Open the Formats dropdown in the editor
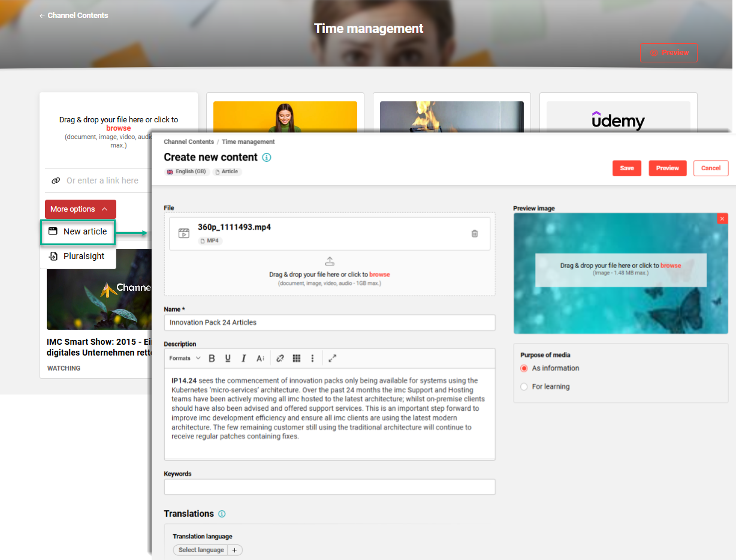736x560 pixels. [184, 358]
